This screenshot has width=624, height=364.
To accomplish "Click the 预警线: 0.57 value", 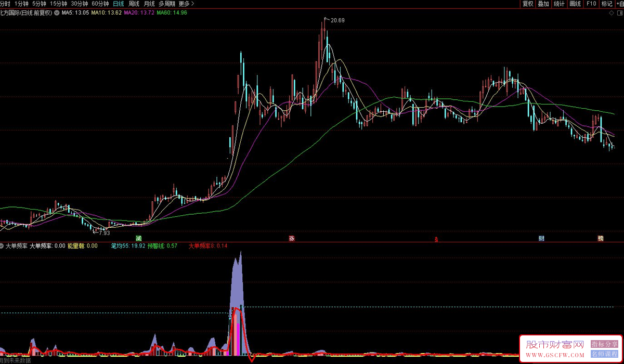I will pos(163,246).
